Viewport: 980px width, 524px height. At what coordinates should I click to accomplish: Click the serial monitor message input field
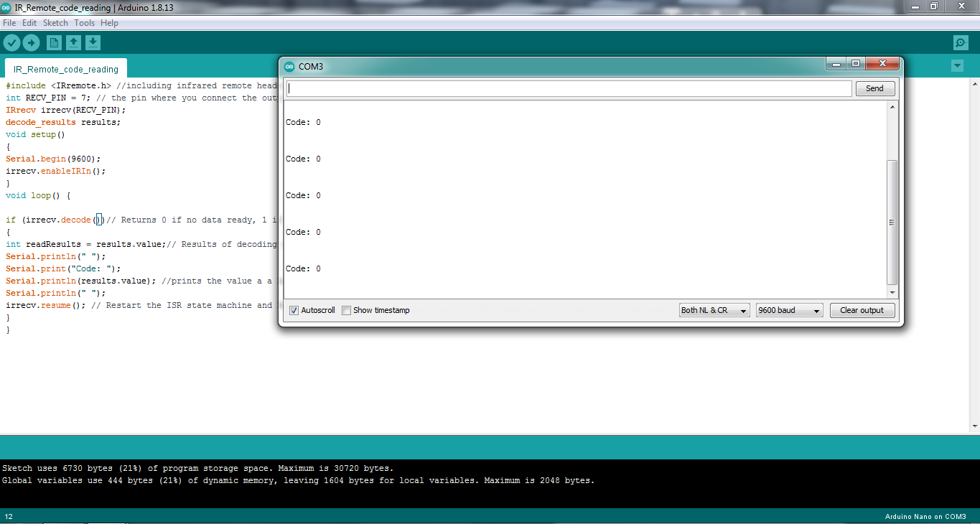click(x=569, y=88)
